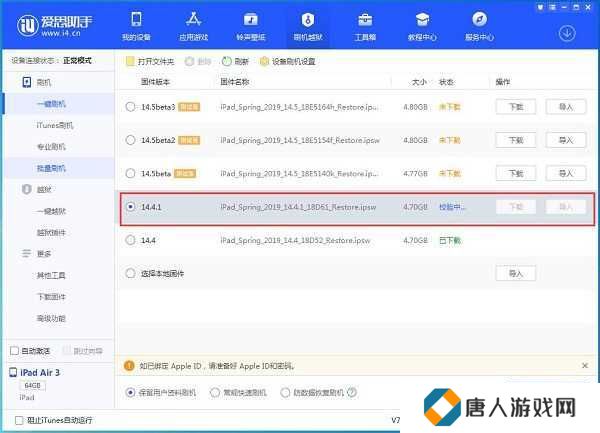Open 高级功能 in sidebar
600x433 pixels.
click(x=51, y=318)
